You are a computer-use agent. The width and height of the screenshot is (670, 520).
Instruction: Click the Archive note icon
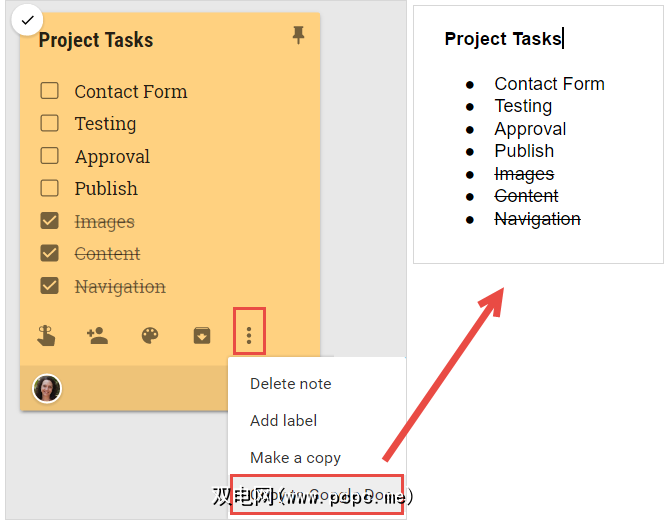[x=202, y=336]
